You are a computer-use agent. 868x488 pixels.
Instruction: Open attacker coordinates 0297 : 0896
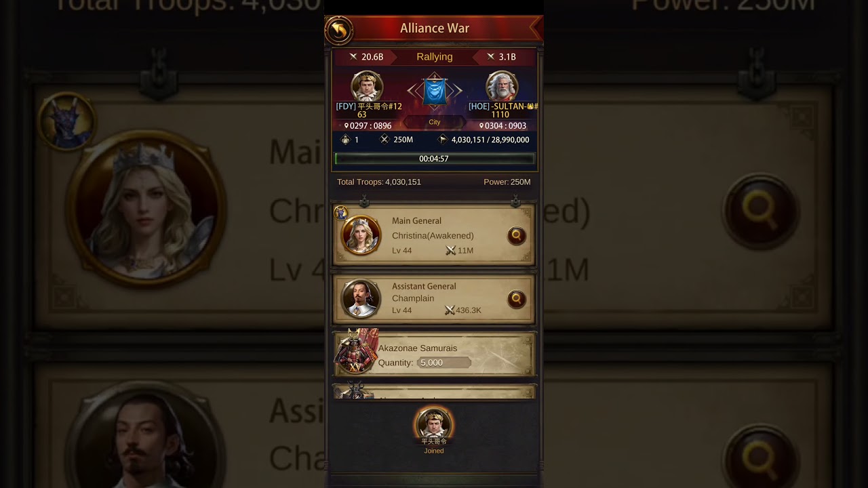[x=368, y=126]
